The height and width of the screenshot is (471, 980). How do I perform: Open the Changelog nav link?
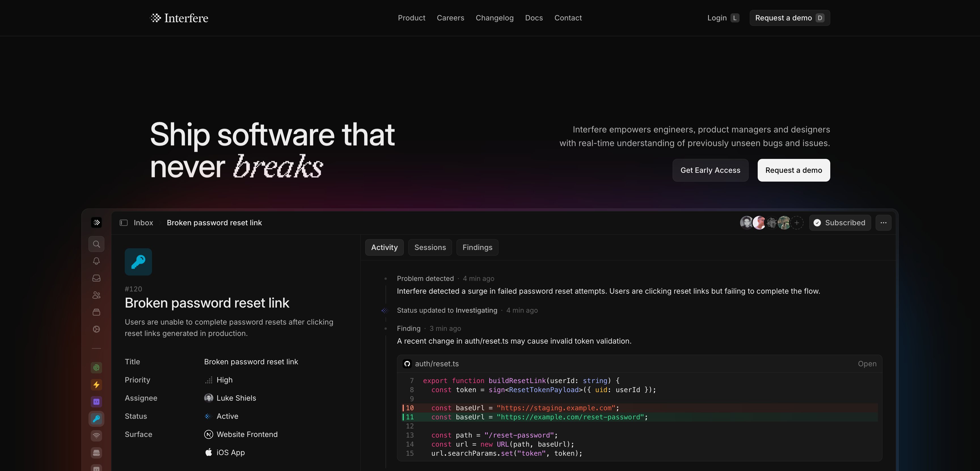click(495, 18)
